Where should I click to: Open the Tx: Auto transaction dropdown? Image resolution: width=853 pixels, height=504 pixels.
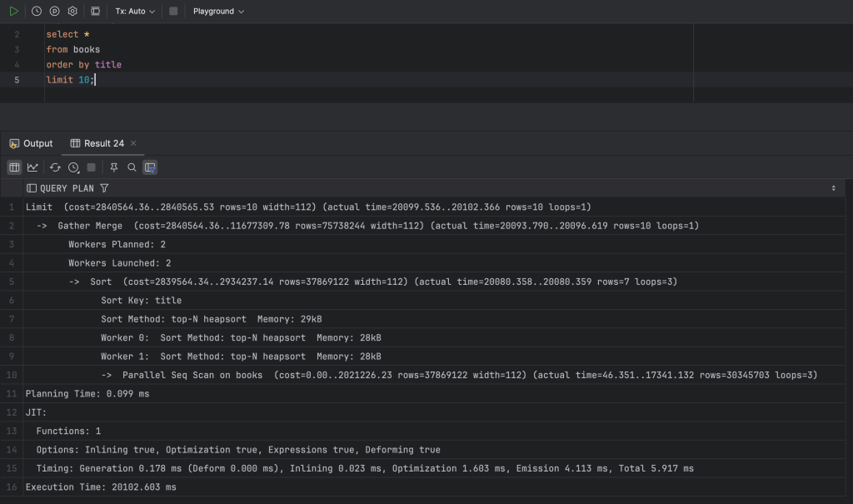pyautogui.click(x=133, y=11)
